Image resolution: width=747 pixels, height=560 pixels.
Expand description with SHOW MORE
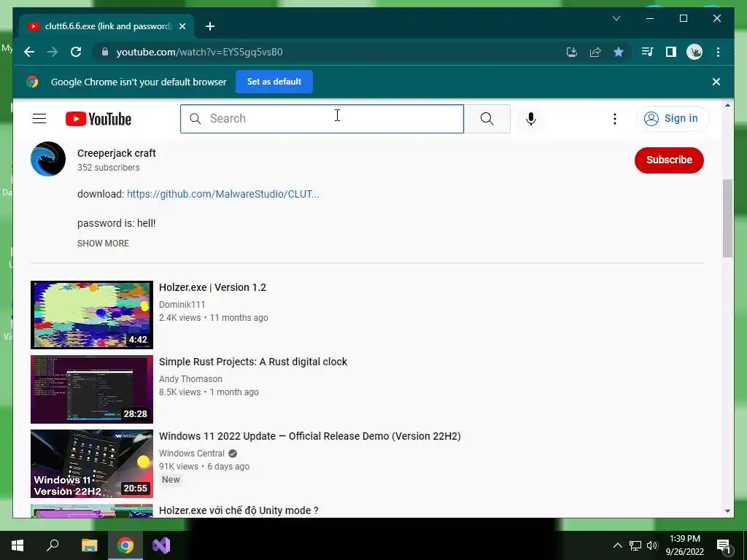(x=103, y=244)
